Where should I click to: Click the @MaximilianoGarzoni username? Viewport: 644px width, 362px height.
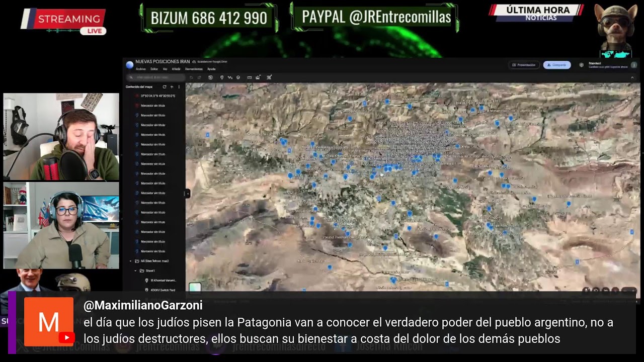click(x=143, y=305)
